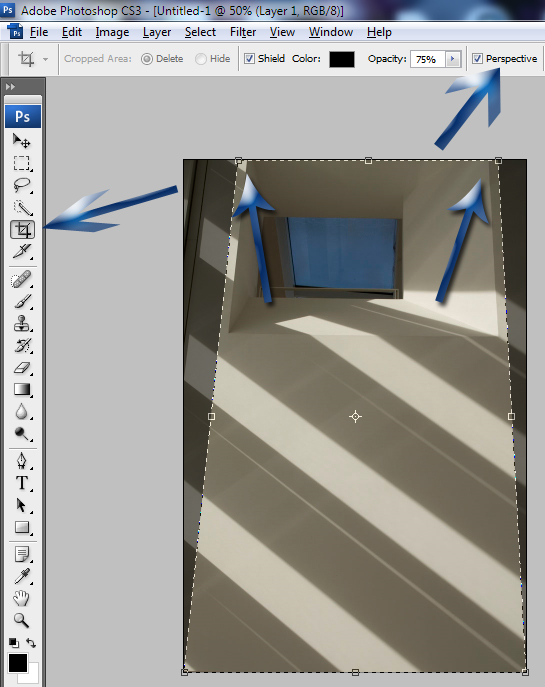The width and height of the screenshot is (545, 687).
Task: Select the Hide radio button
Action: (201, 59)
